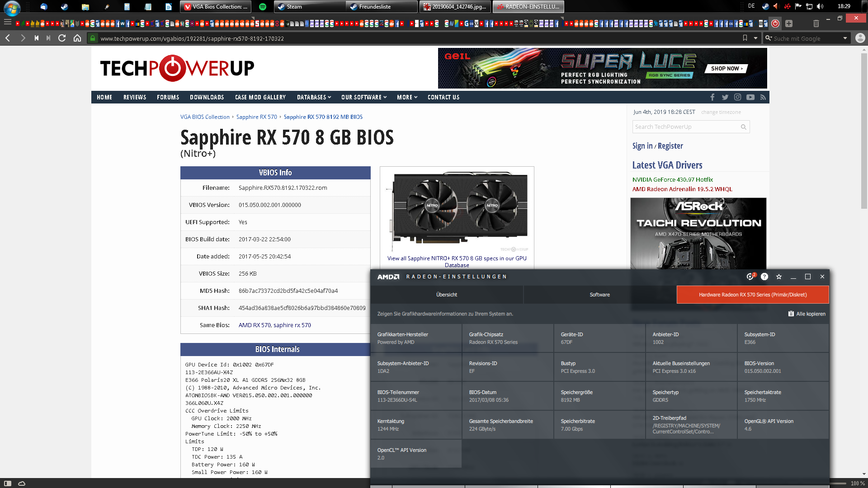
Task: Click Shop Now on the GeIL banner
Action: coord(726,69)
